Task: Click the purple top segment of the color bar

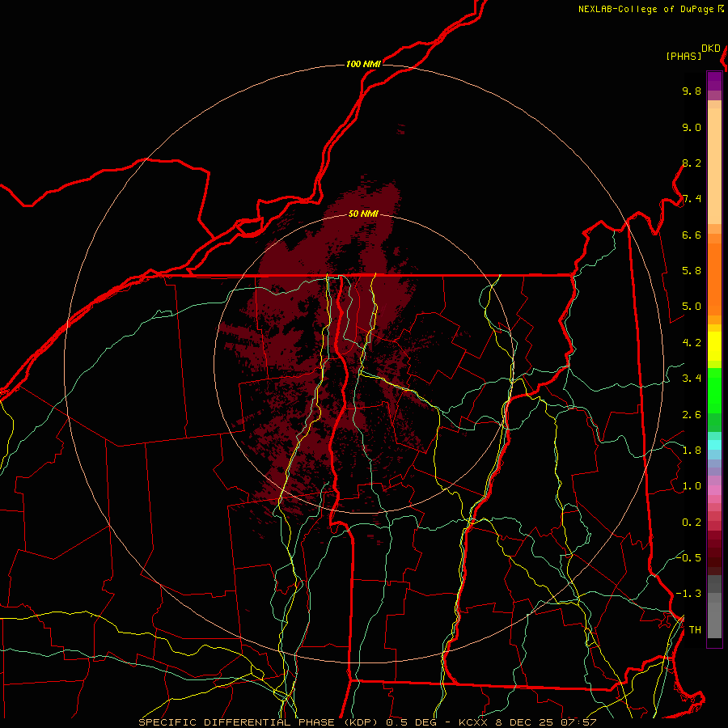Action: pos(714,81)
